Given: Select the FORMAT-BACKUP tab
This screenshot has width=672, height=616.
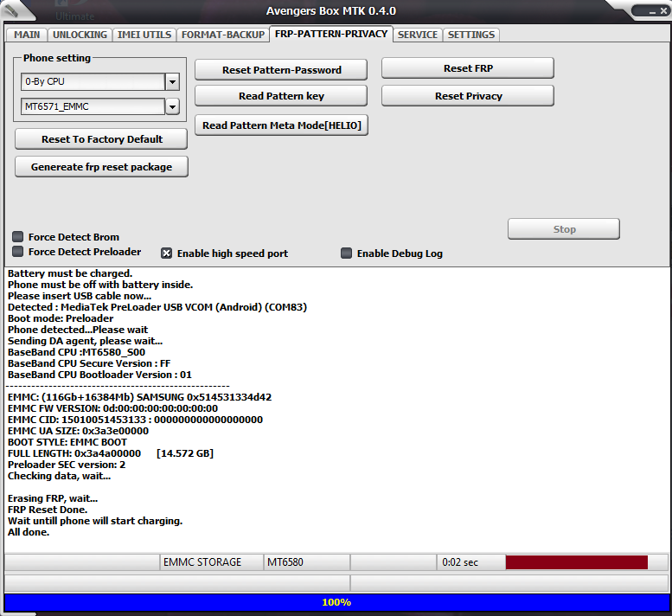Looking at the screenshot, I should click(x=223, y=35).
